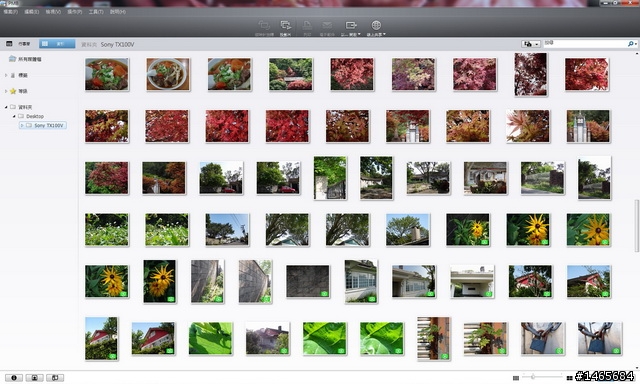Click the envelope email toolbar icon
The width and height of the screenshot is (640, 384).
[327, 25]
